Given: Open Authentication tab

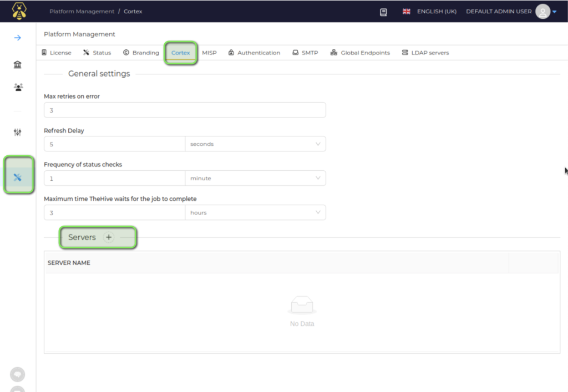Looking at the screenshot, I should pos(254,53).
